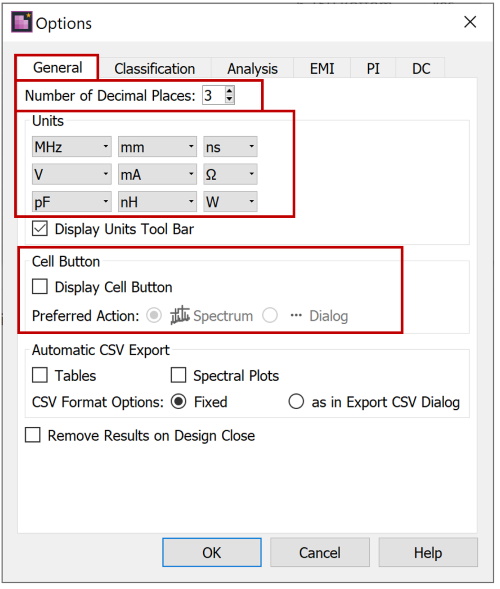Check the Tables CSV export option
This screenshot has width=500, height=589.
click(40, 376)
